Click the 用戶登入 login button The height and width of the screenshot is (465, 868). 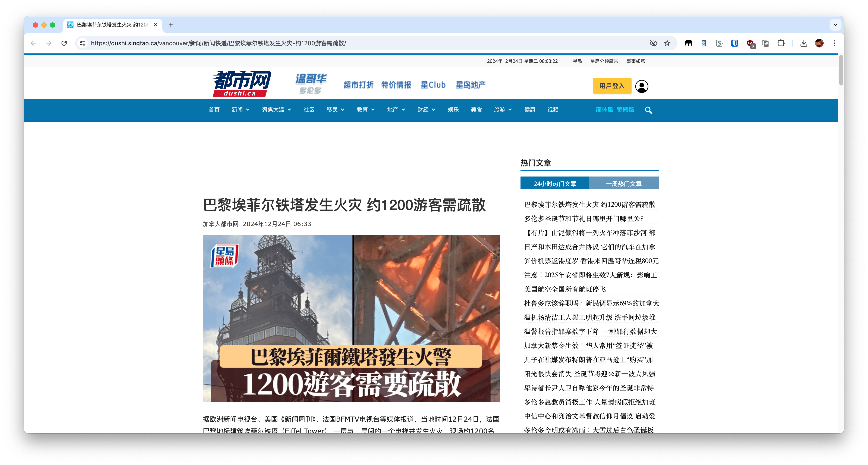611,86
